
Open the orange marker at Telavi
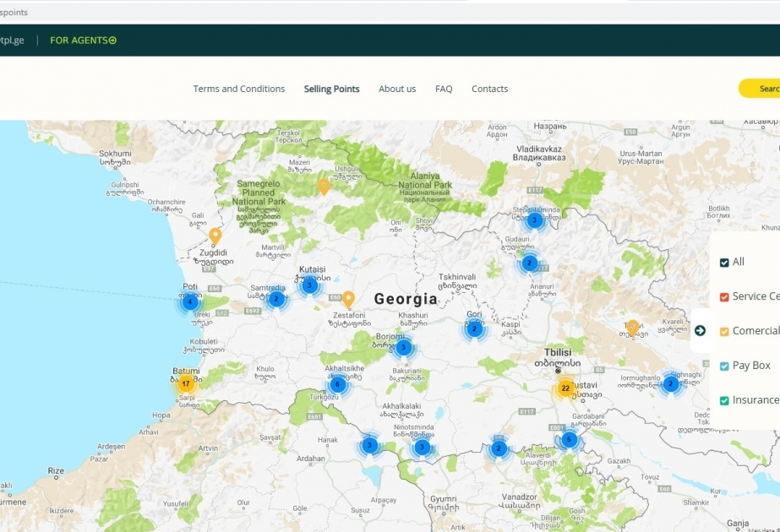pos(632,328)
